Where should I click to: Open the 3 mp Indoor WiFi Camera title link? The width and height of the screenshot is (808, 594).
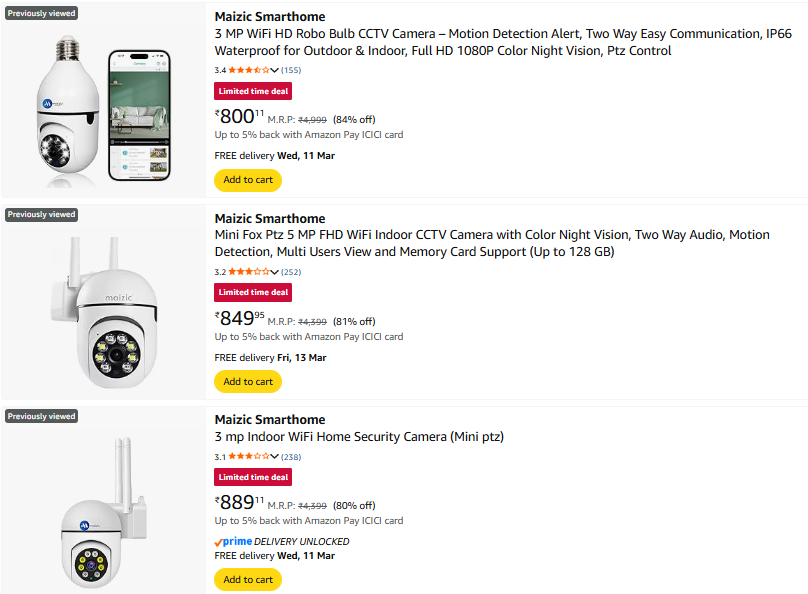pyautogui.click(x=359, y=437)
